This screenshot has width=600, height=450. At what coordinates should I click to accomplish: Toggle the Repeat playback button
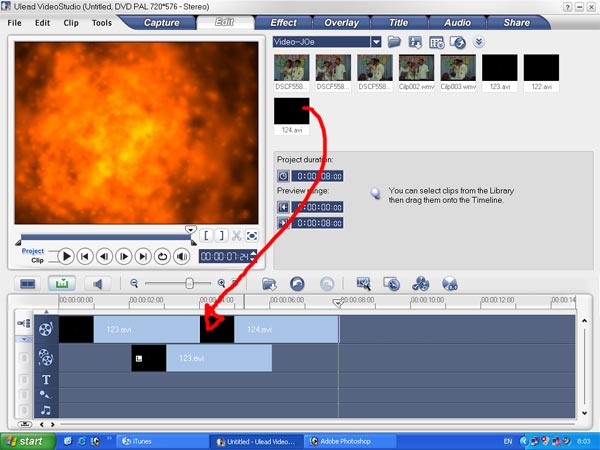162,256
